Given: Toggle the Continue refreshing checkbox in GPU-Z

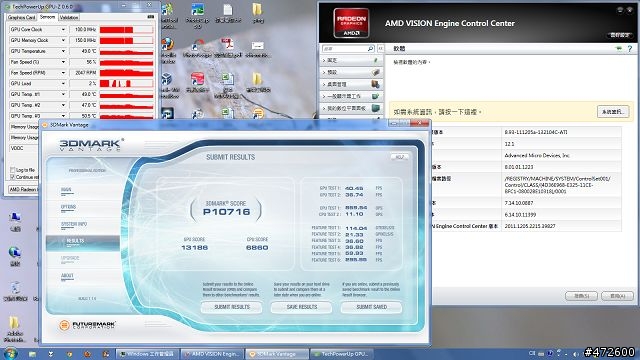Looking at the screenshot, I should [13, 177].
